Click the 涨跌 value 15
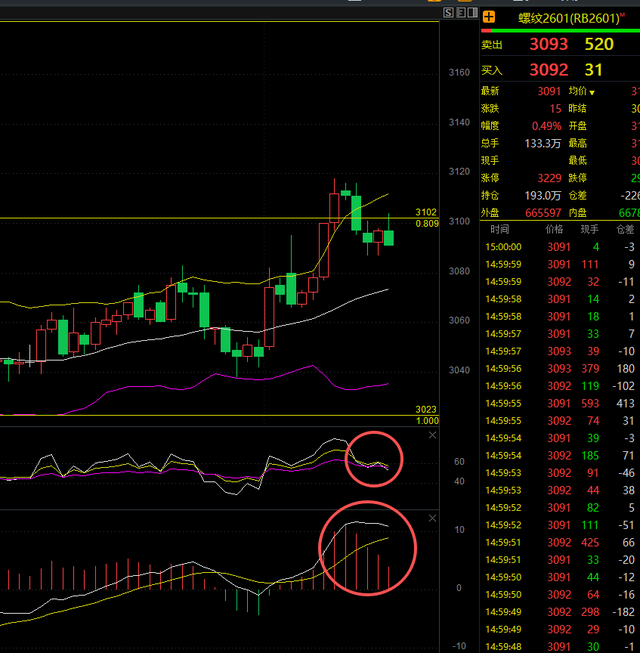640x653 pixels. pos(555,109)
